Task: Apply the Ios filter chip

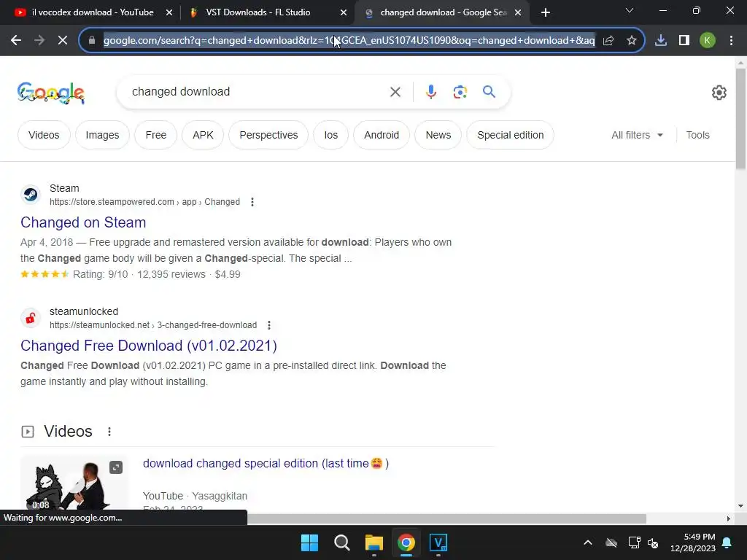Action: (331, 135)
